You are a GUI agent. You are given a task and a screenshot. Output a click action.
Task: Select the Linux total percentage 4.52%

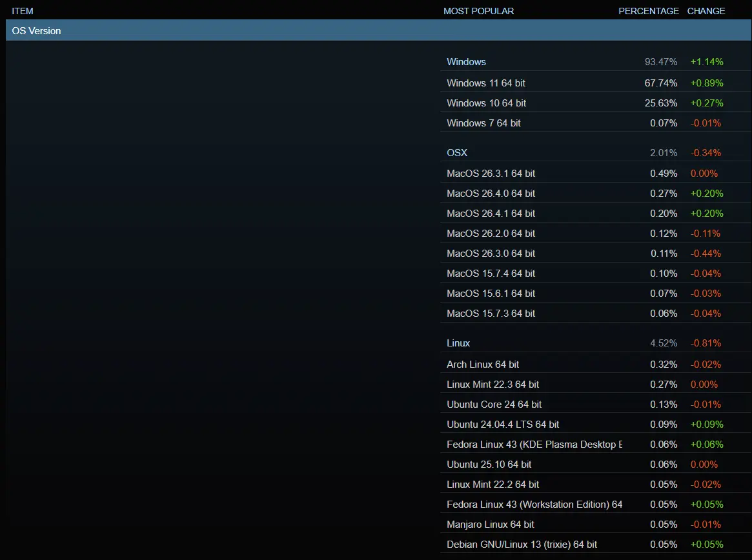[664, 343]
